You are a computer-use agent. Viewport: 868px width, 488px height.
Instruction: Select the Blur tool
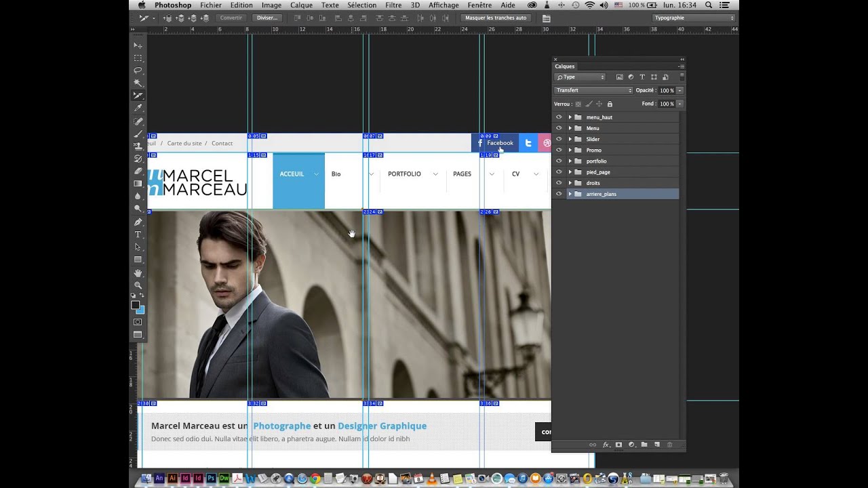coord(138,196)
